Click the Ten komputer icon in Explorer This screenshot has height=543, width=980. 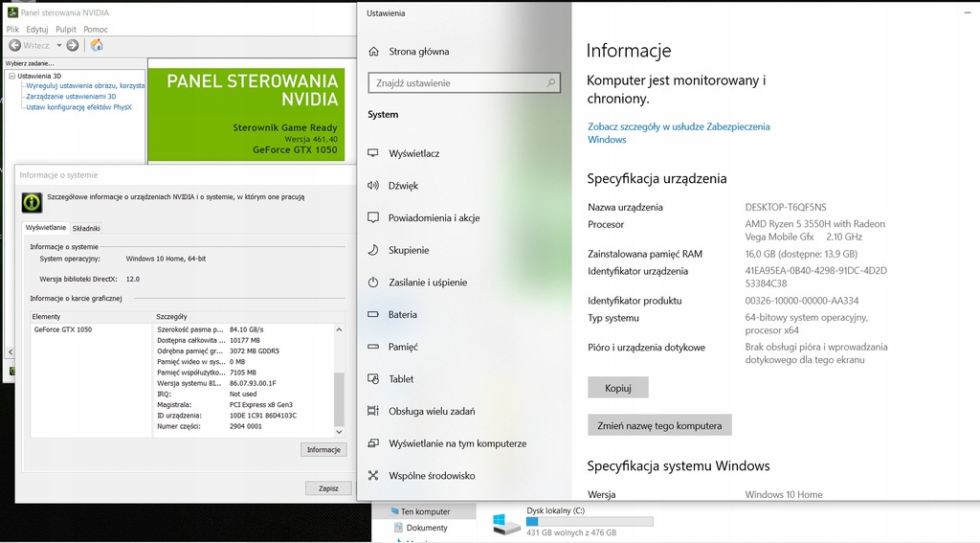(x=394, y=511)
